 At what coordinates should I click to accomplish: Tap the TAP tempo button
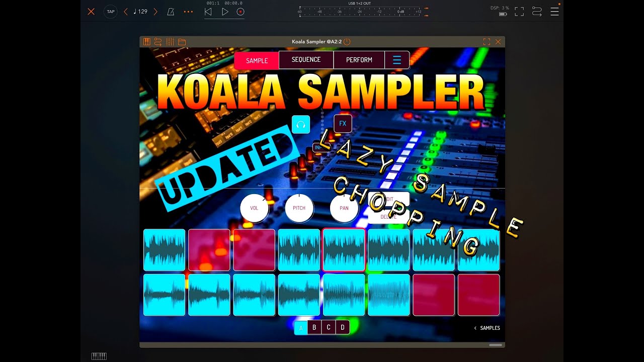pos(110,12)
